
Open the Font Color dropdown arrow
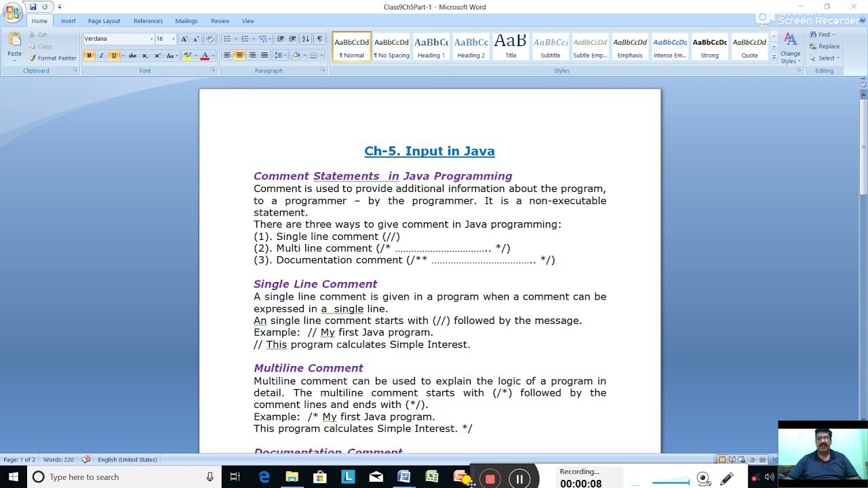[x=212, y=56]
